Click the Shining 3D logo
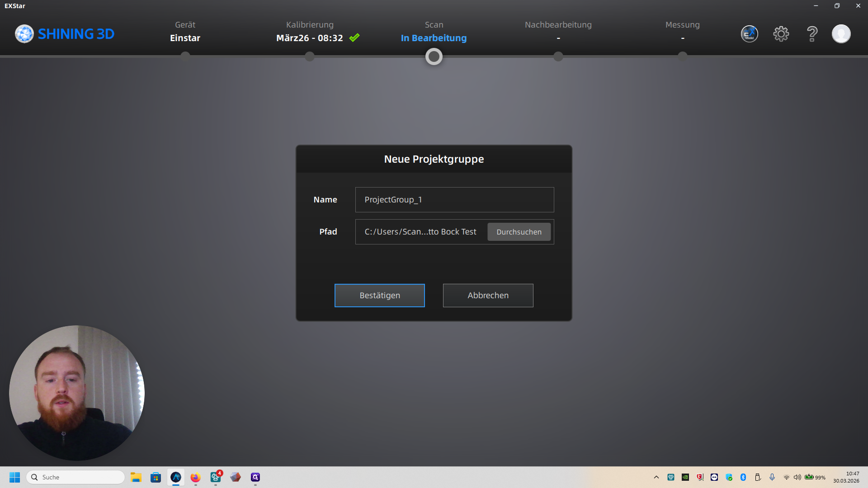868x488 pixels. click(x=65, y=34)
